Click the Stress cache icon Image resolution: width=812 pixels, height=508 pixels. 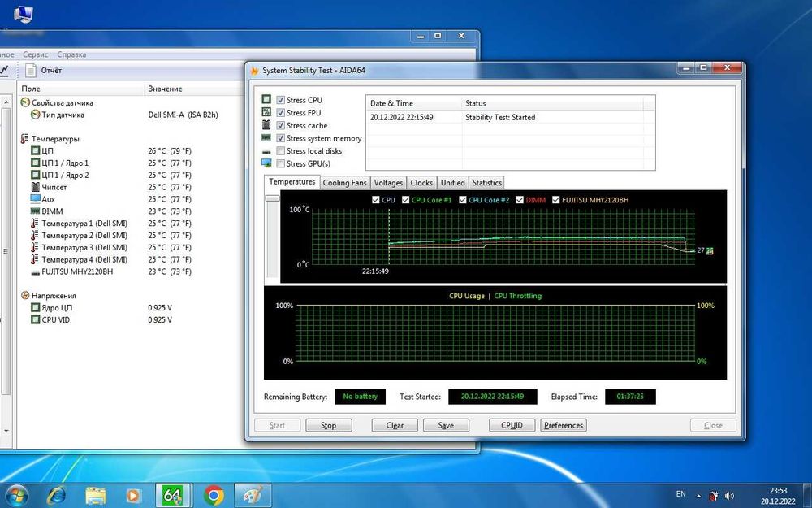click(266, 125)
